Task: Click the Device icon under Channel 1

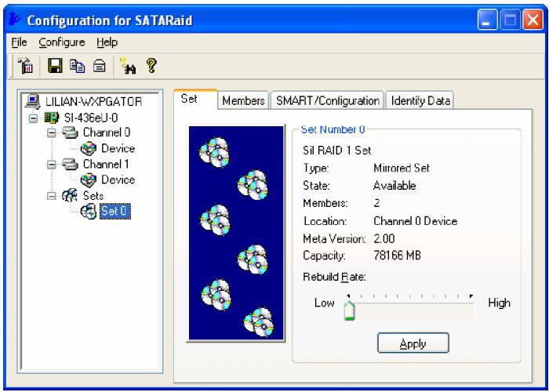Action: click(x=88, y=180)
